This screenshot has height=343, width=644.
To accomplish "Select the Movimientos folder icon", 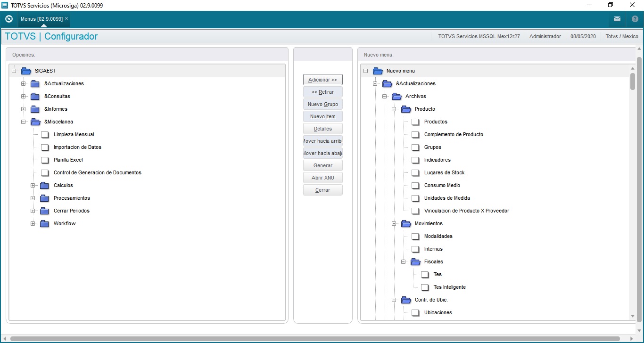I will (x=406, y=223).
